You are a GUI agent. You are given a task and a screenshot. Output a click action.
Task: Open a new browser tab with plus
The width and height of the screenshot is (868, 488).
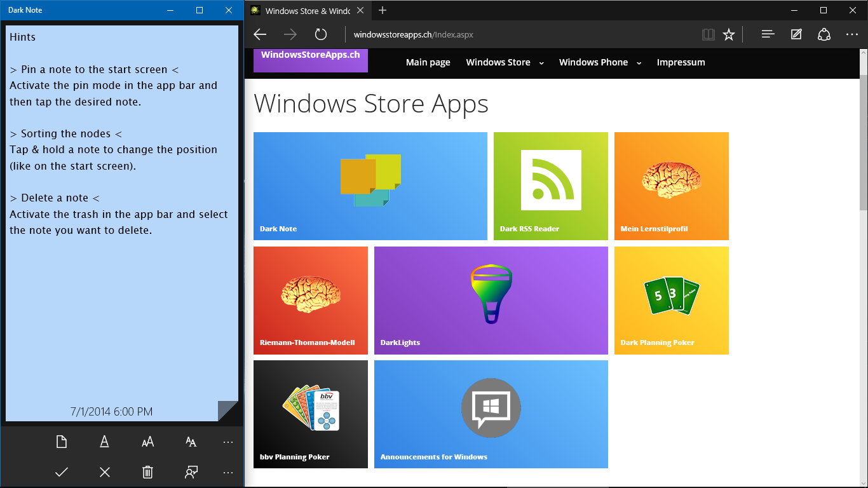pos(382,10)
